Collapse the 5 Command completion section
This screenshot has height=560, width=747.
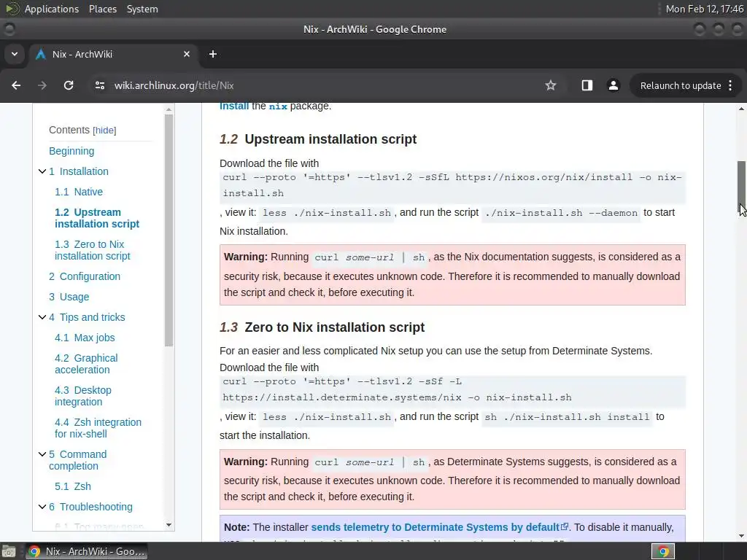(42, 454)
